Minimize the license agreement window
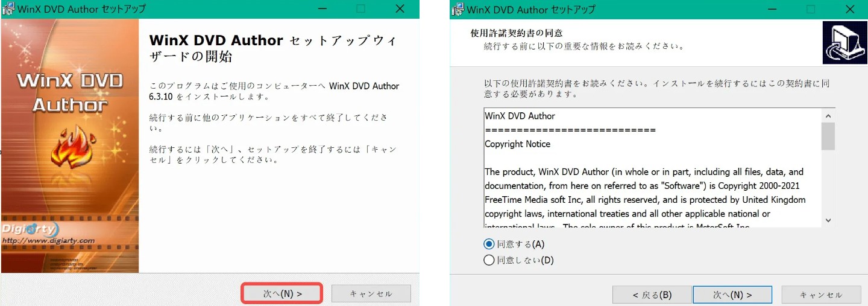868x306 pixels. point(771,9)
